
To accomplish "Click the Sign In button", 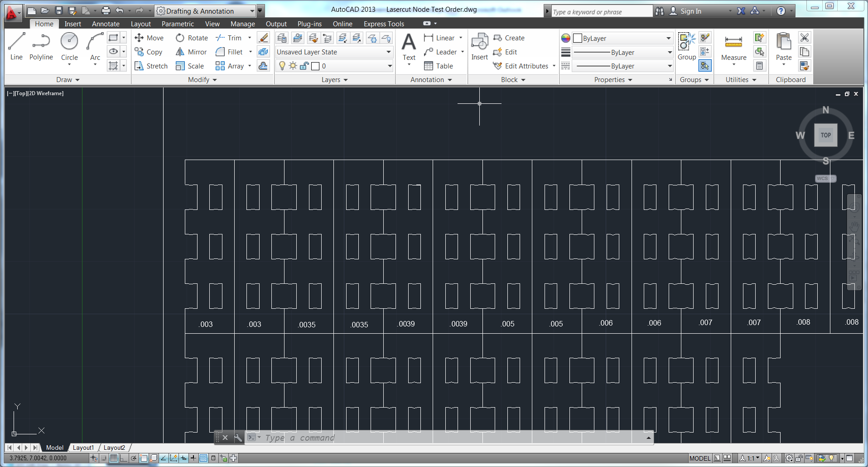I will (690, 11).
